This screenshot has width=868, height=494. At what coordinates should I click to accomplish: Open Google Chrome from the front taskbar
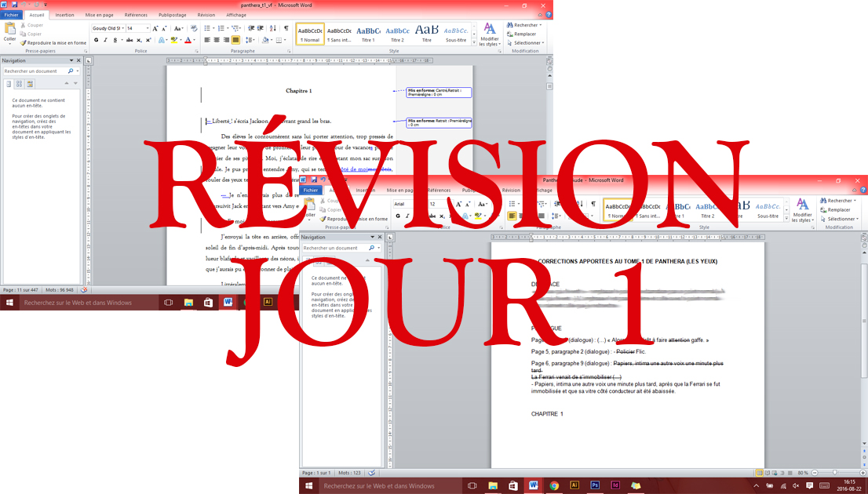[553, 485]
